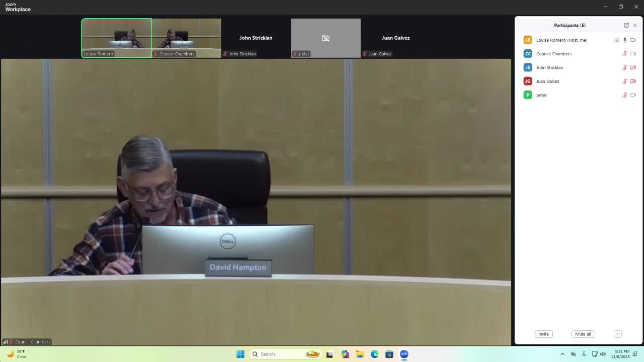Pop out the Participants panel
The image size is (644, 362).
pos(626,25)
